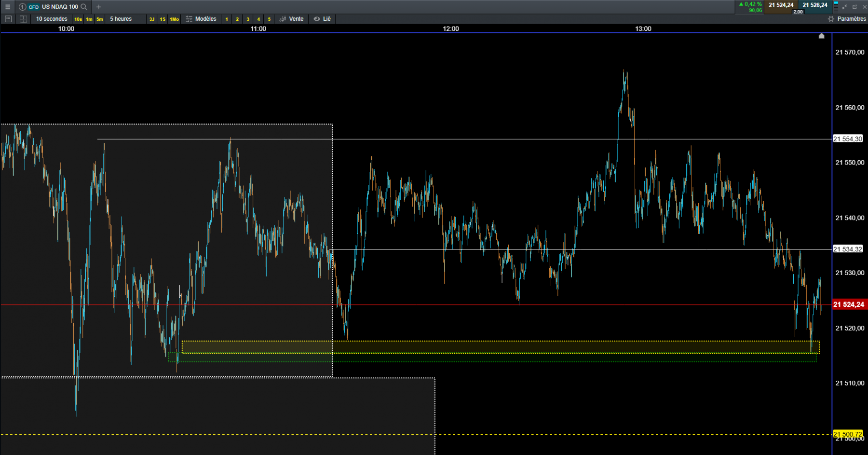Open the 10 secondes timeframe dropdown

pyautogui.click(x=52, y=19)
